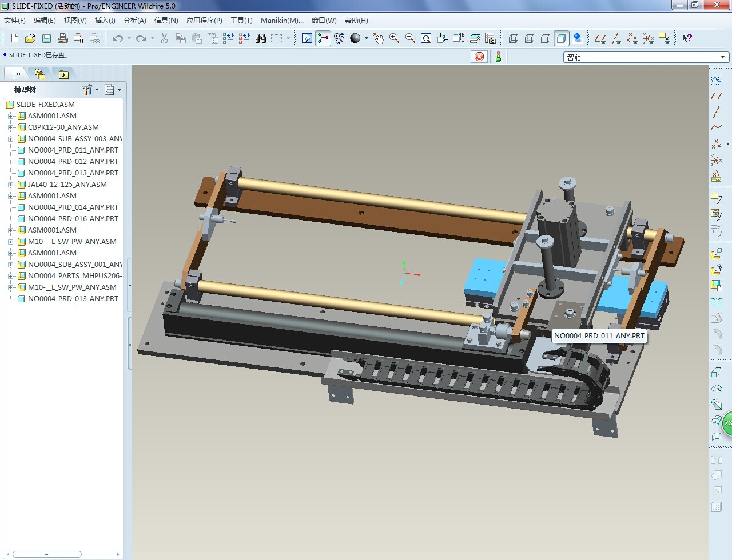
Task: Toggle datum planes display
Action: click(600, 38)
